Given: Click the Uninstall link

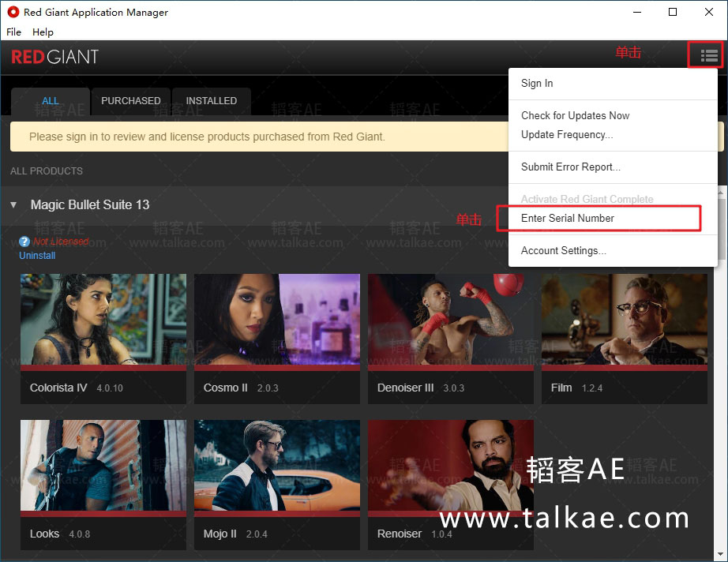Looking at the screenshot, I should coord(37,256).
